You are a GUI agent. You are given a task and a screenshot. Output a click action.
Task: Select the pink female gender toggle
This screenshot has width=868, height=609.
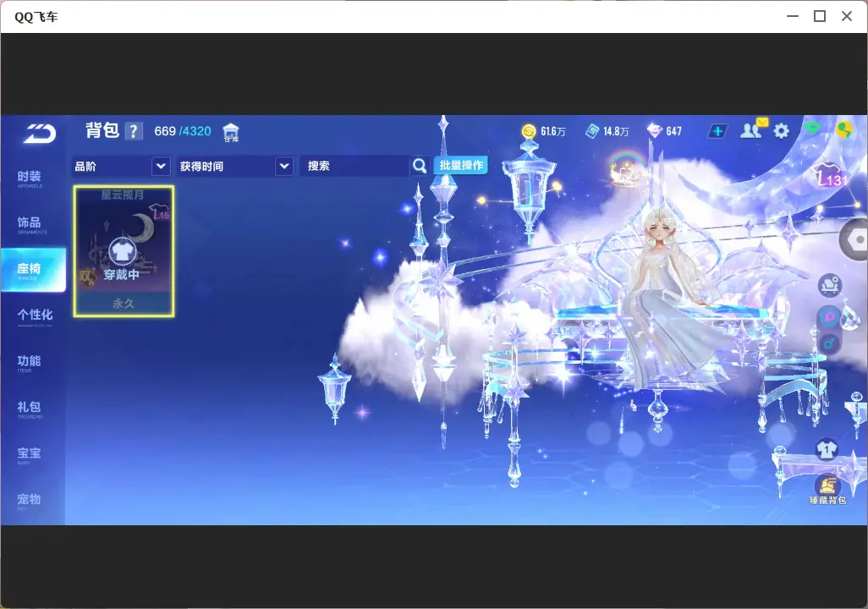pyautogui.click(x=829, y=317)
